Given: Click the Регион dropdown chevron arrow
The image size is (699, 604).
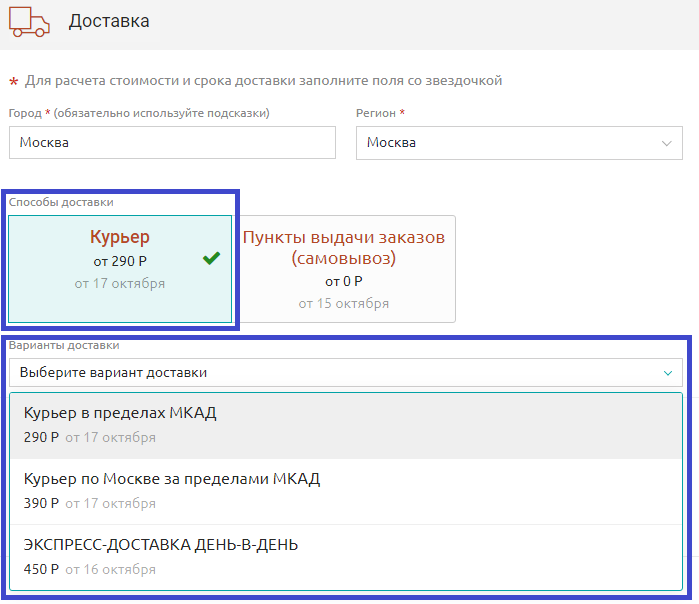Looking at the screenshot, I should coord(666,143).
